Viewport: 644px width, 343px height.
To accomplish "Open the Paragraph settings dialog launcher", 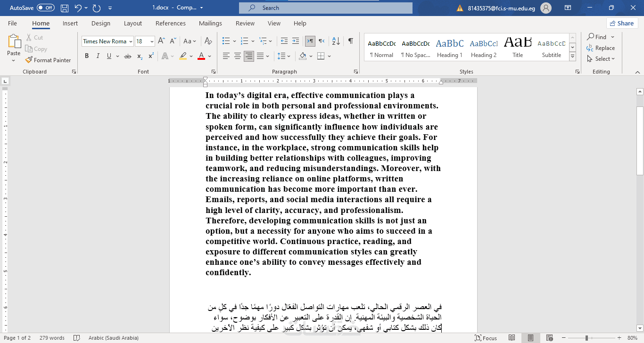I will (x=356, y=72).
